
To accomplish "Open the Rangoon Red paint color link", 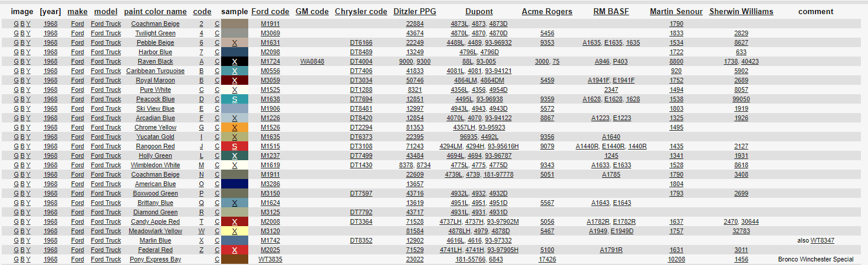I will click(155, 147).
